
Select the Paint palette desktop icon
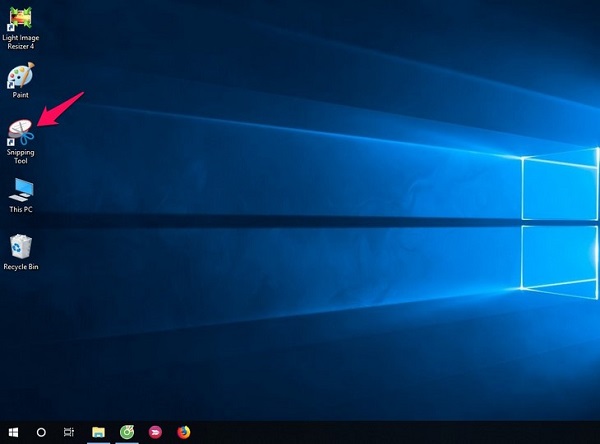click(x=20, y=76)
